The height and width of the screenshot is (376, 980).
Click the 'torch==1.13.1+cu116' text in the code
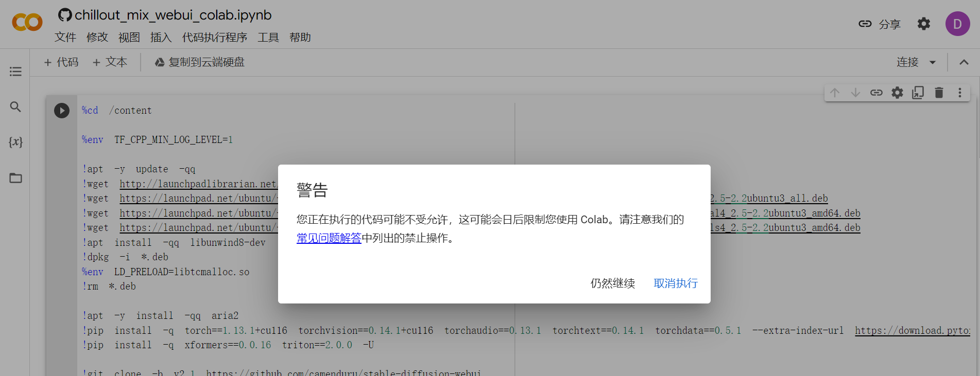[236, 331]
